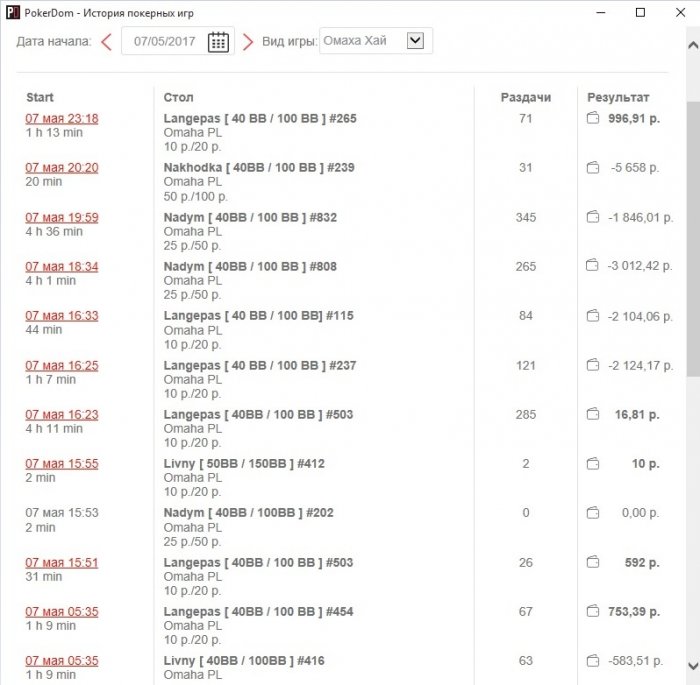Select table name Livny #412
The width and height of the screenshot is (700, 685).
tap(244, 464)
